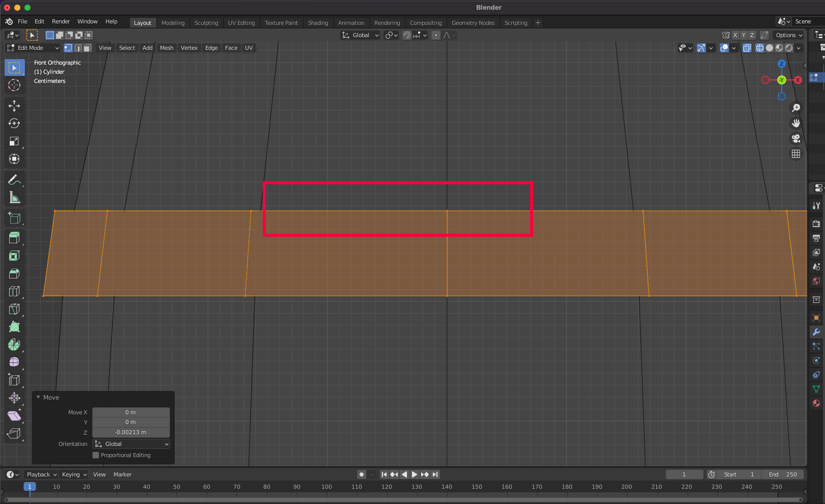Click the pan view hand icon
The width and height of the screenshot is (825, 504).
[796, 123]
